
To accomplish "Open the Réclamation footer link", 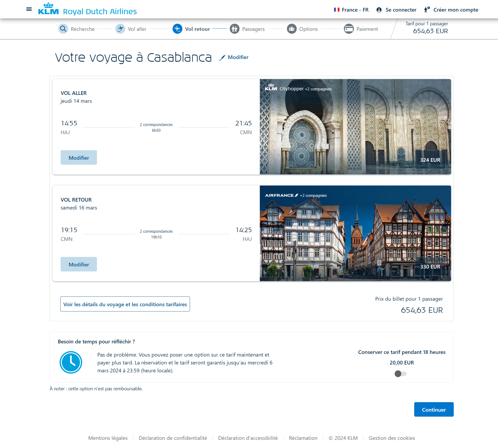I will (303, 438).
